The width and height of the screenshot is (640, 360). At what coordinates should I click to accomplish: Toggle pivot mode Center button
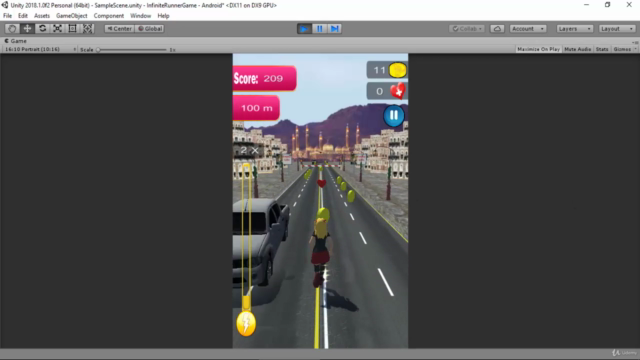point(119,29)
